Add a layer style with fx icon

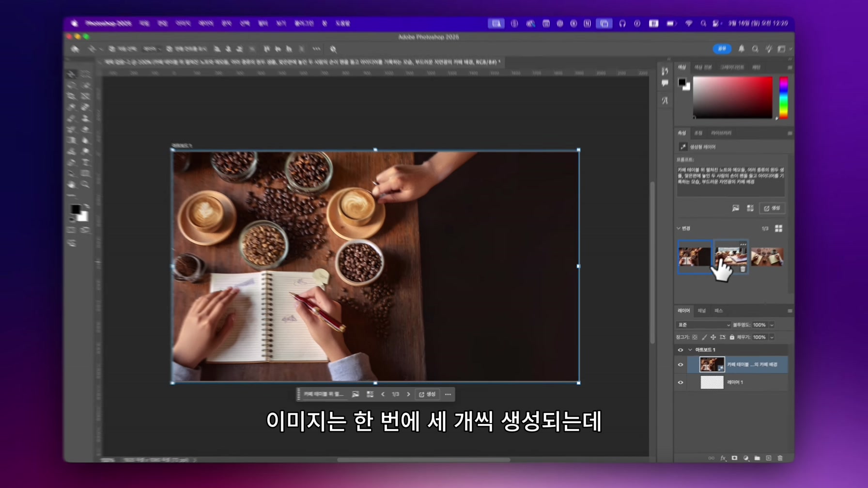(x=723, y=458)
